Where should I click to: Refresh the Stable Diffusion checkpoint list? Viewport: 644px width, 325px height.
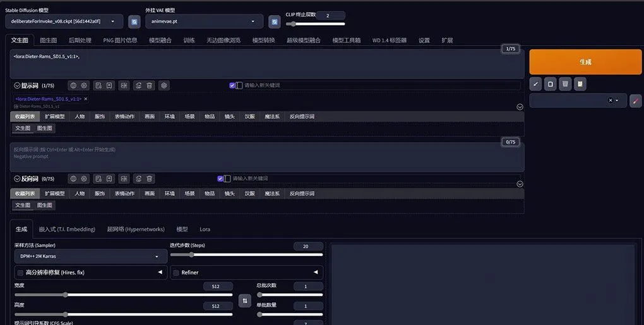click(x=134, y=21)
